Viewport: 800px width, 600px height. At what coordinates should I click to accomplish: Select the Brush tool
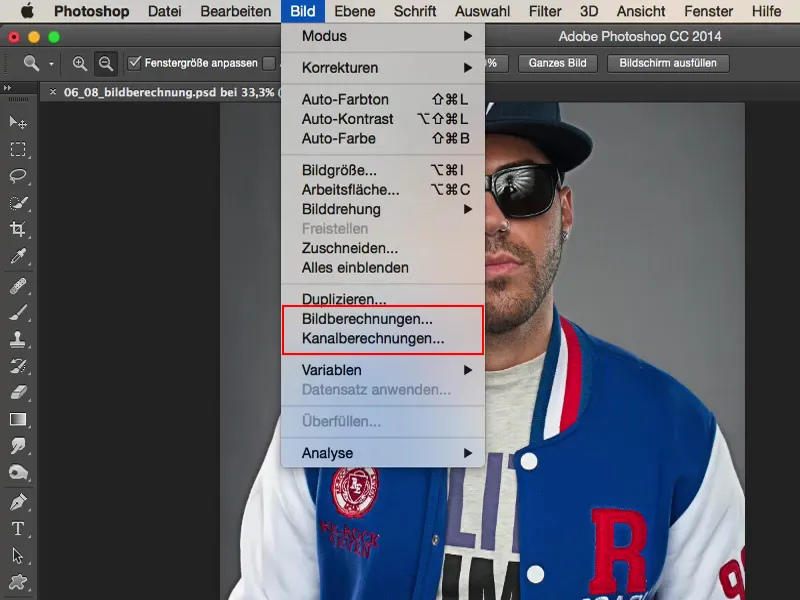[x=18, y=312]
